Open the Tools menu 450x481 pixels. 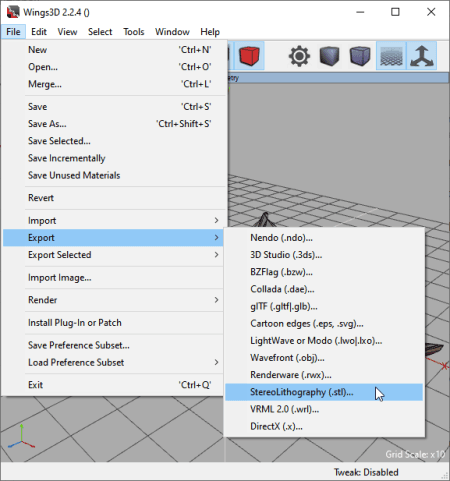(134, 32)
